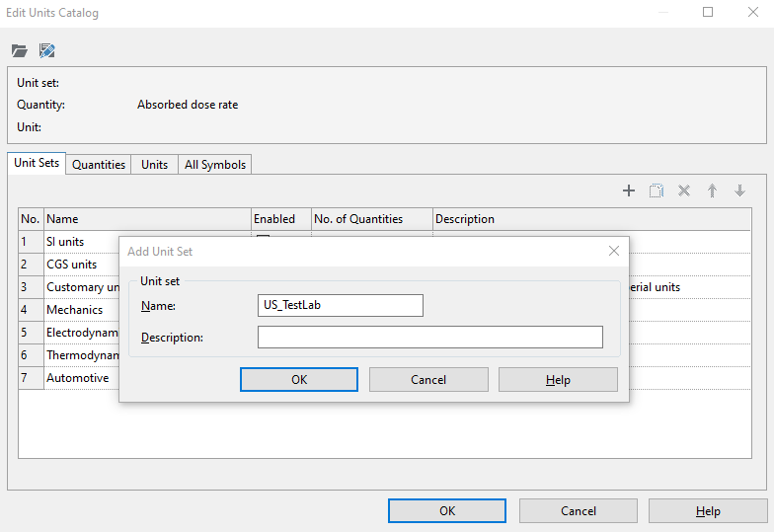Screen dimensions: 774x532
Task: Click into the Name field containing US_TestLab
Action: 340,306
